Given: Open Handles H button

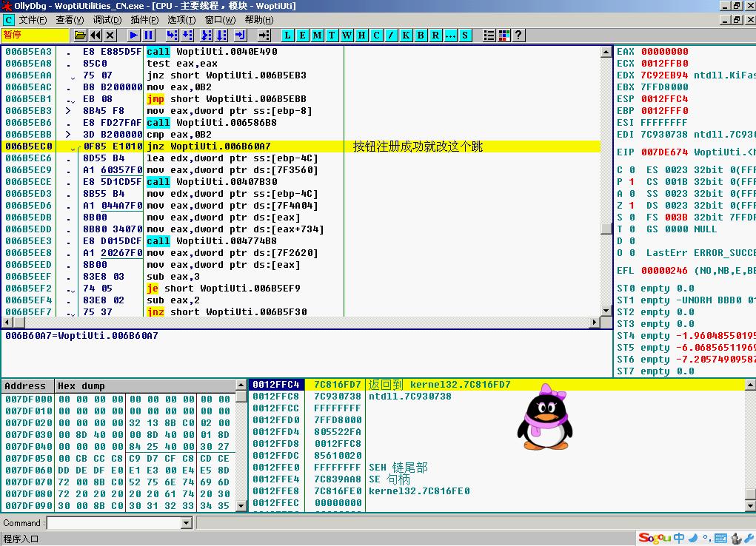Looking at the screenshot, I should [361, 36].
